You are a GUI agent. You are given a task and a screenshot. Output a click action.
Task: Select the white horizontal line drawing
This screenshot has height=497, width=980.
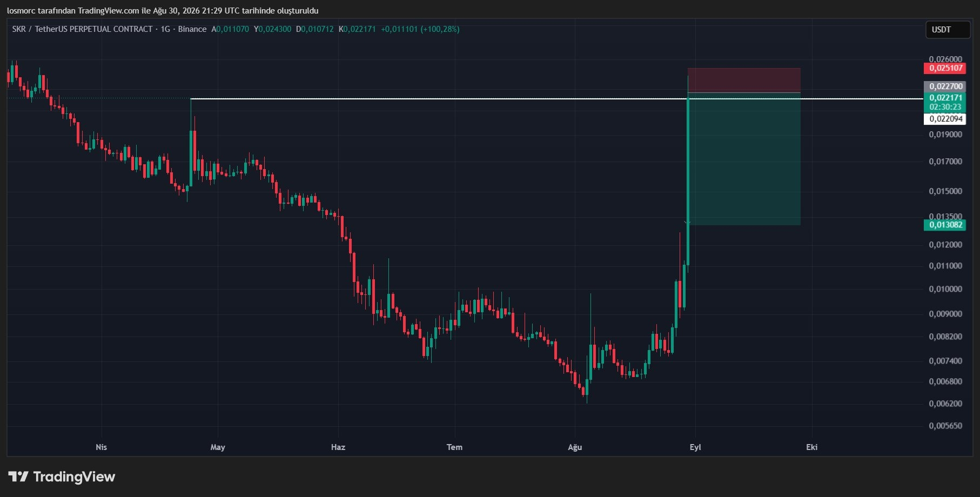[556, 99]
